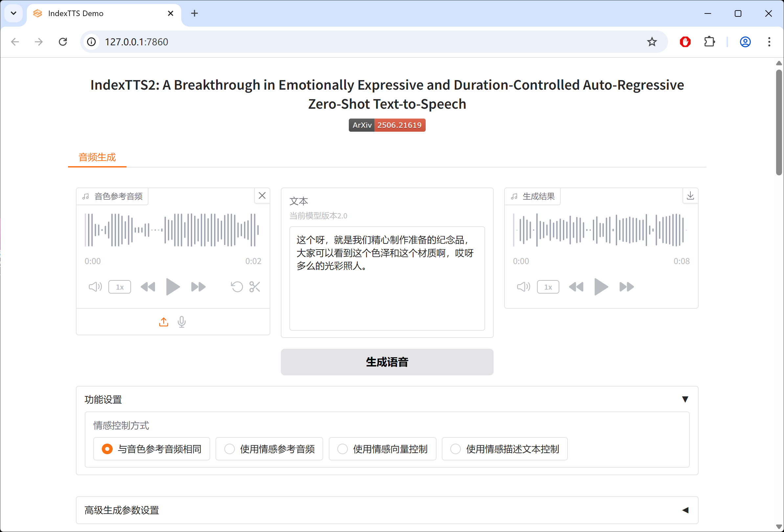The width and height of the screenshot is (784, 532).
Task: Open the red ad-blocker extension
Action: [x=685, y=42]
